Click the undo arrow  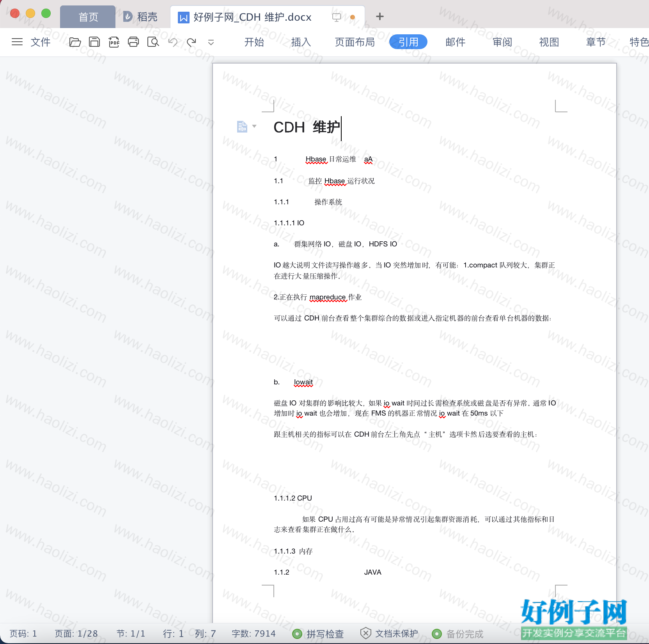pos(173,42)
